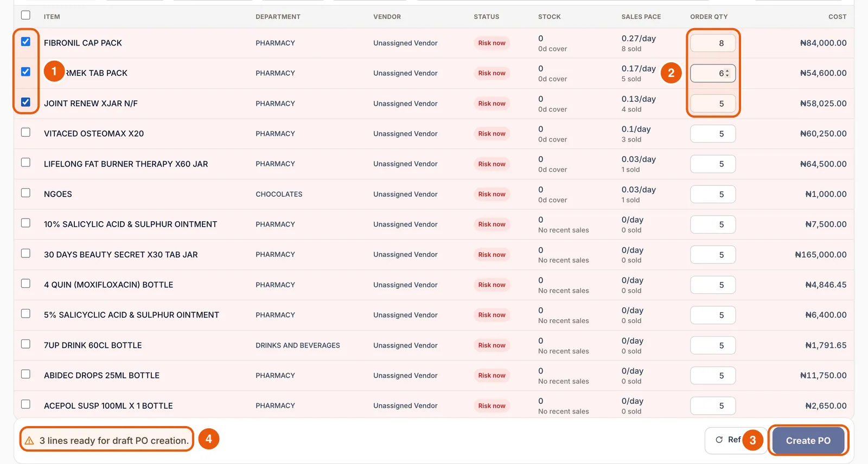
Task: Click the 0.27/day sales pace value
Action: pos(639,38)
